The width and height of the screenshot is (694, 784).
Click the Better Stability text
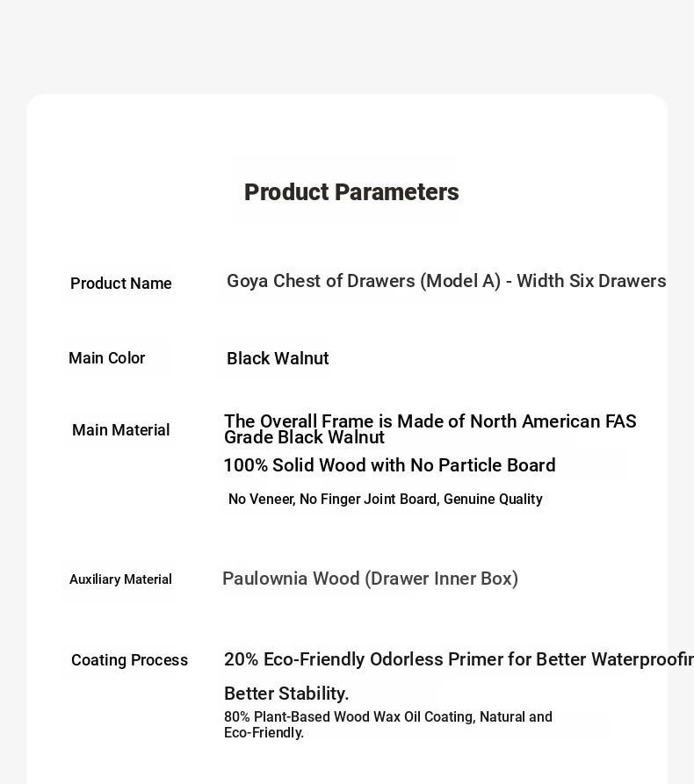286,694
